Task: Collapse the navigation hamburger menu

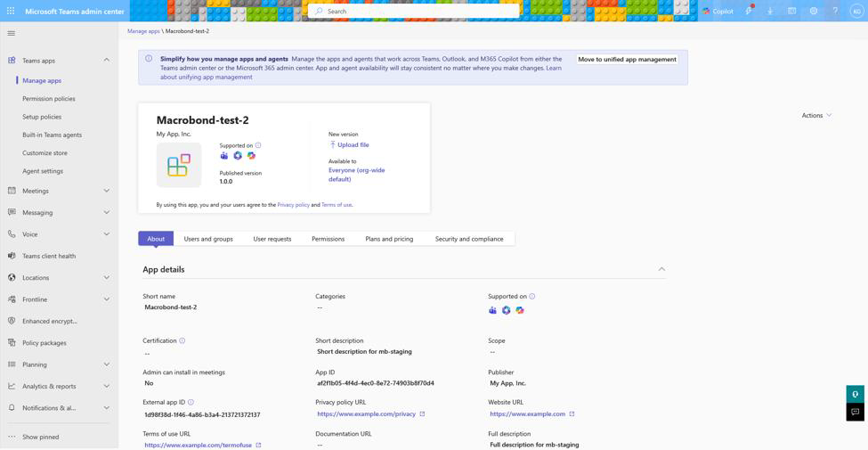Action: click(11, 33)
